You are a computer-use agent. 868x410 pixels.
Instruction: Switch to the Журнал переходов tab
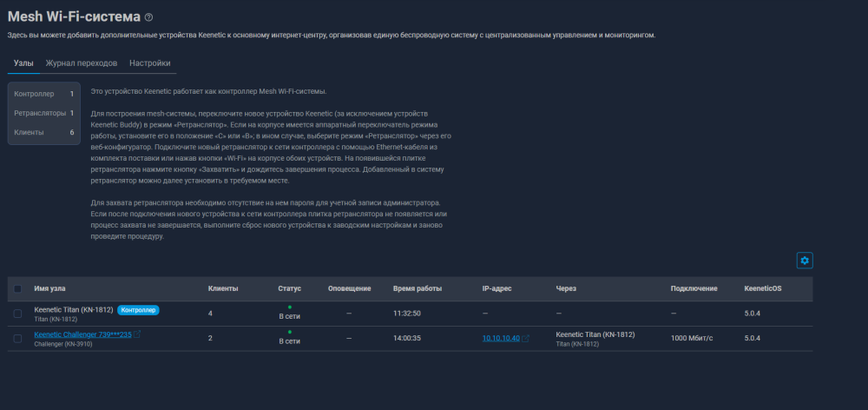81,63
